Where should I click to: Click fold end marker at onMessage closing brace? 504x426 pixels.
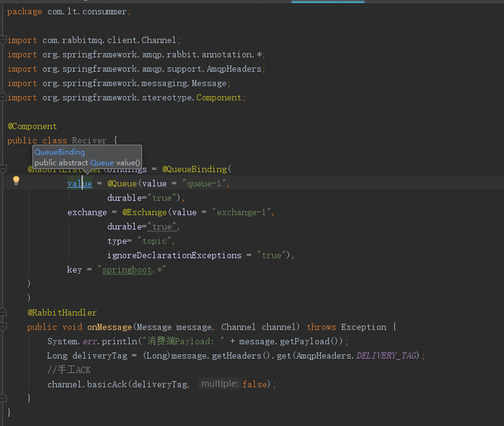click(x=4, y=398)
